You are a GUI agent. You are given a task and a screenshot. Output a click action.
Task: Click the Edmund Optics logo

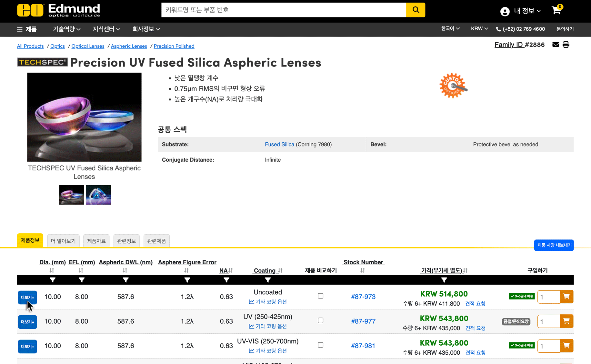coord(59,10)
